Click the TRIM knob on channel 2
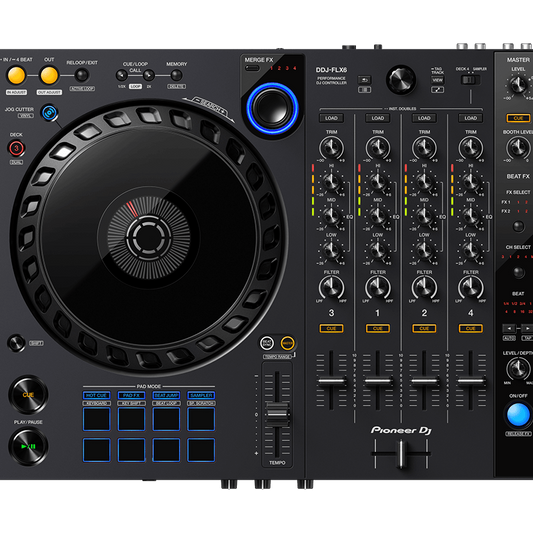This screenshot has width=533, height=533. pos(424,147)
